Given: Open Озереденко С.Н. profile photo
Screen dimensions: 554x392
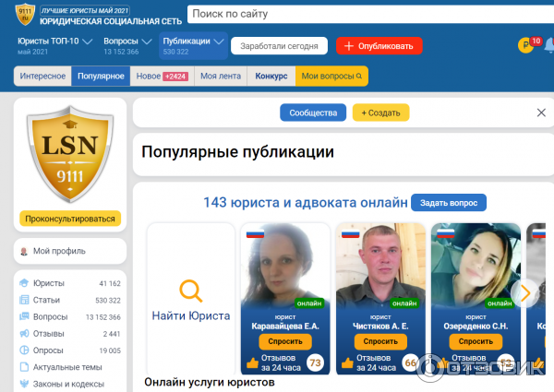Looking at the screenshot, I should 476,266.
